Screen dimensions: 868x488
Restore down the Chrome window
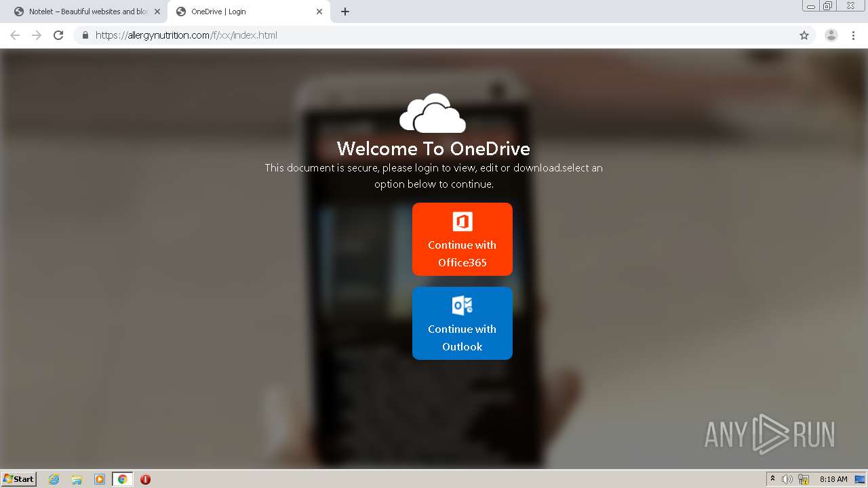(828, 6)
